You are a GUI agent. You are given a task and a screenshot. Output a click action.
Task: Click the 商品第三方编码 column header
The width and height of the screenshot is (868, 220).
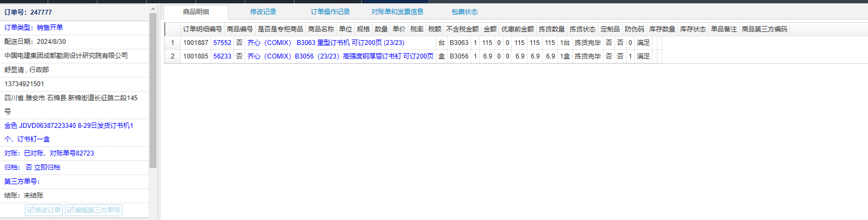(x=765, y=29)
